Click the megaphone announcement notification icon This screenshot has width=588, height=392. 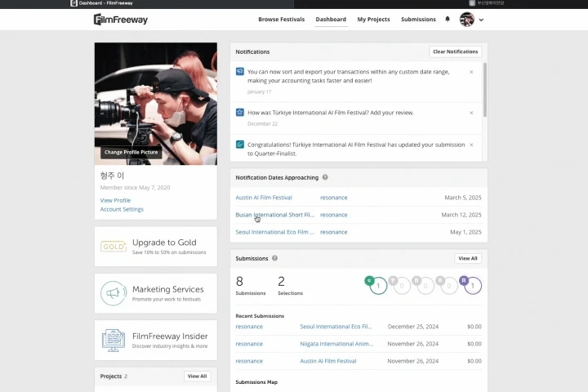tap(240, 71)
